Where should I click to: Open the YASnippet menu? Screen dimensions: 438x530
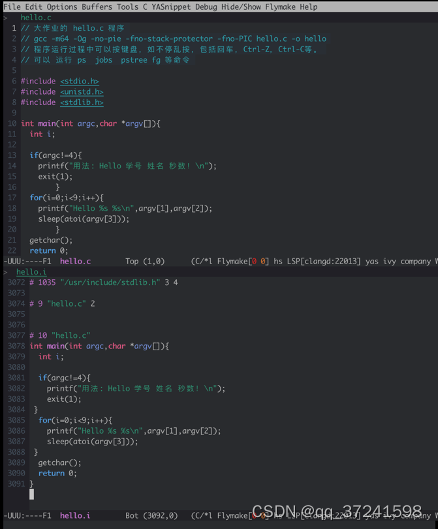tap(171, 7)
